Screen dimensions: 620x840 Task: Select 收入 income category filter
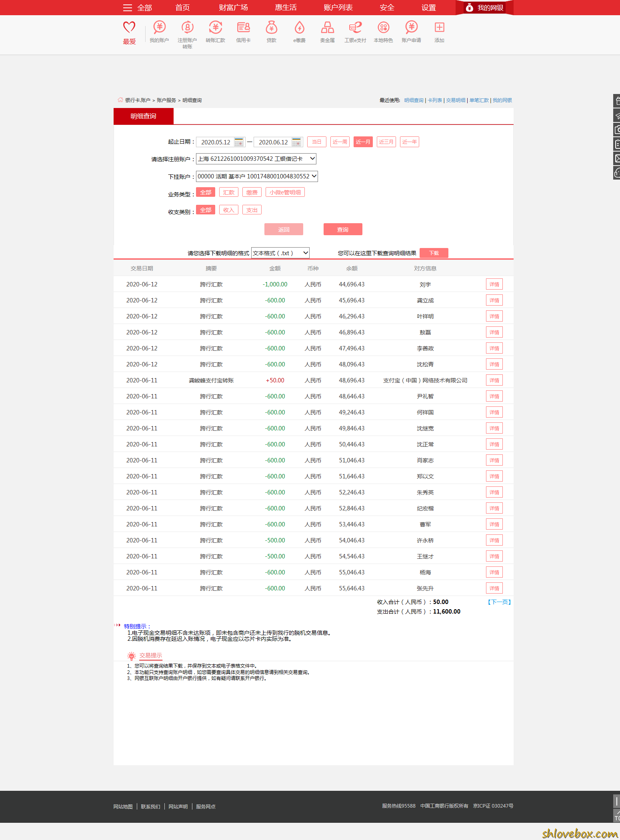[x=228, y=210]
